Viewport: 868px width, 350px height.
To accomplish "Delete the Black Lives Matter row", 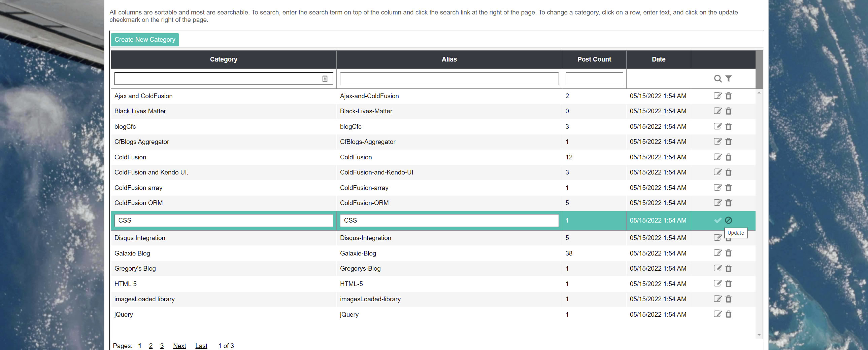I will click(729, 111).
